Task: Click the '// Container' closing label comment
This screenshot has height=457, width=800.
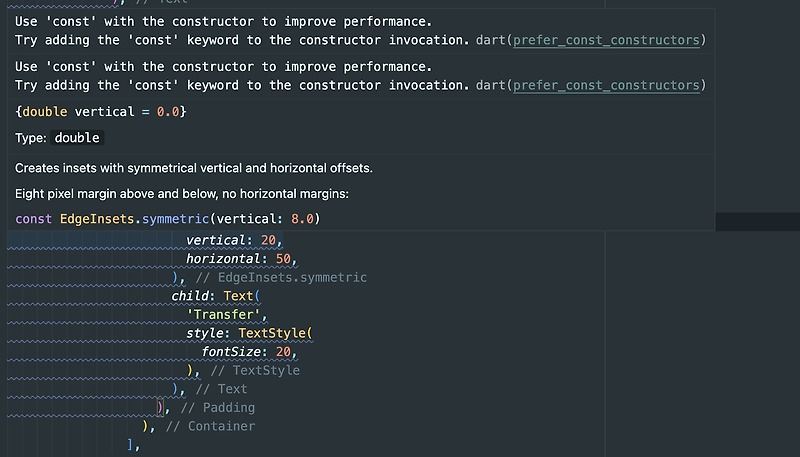Action: pyautogui.click(x=210, y=426)
